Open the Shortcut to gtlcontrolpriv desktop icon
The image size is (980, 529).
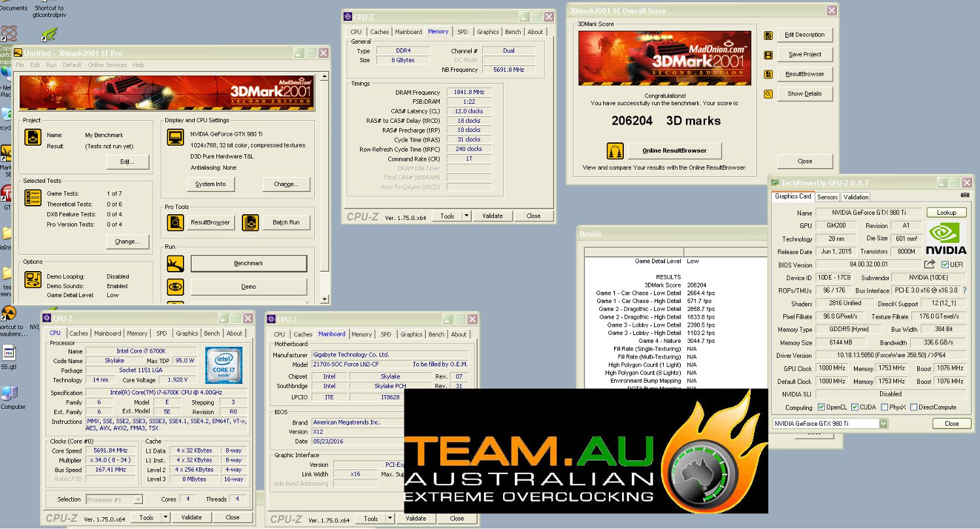click(x=48, y=8)
